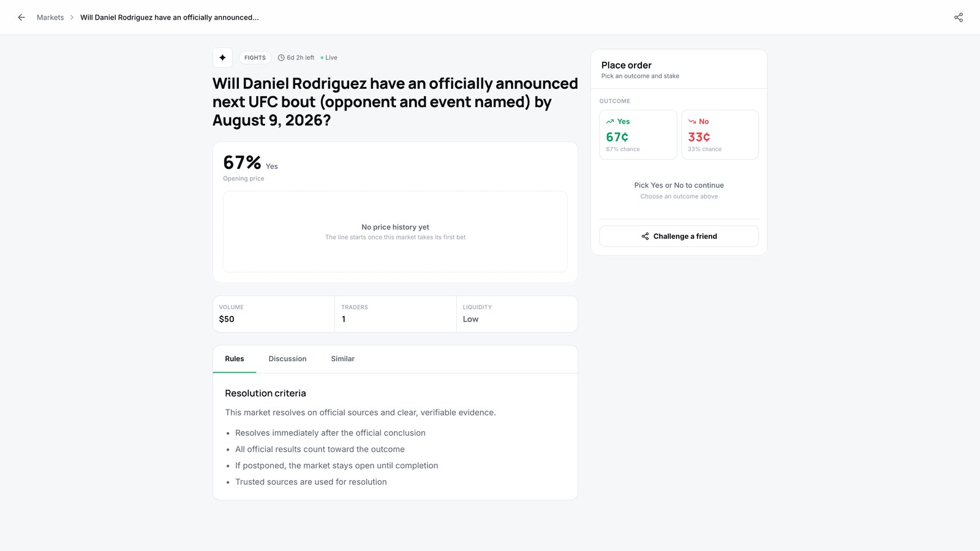Click Challenge a friend button
Screen dimensions: 980x551
coord(679,236)
